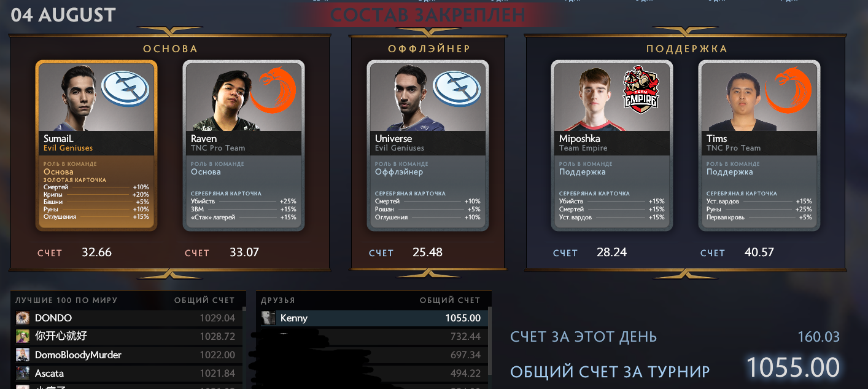Click Kenny's avatar in the friends list

268,318
